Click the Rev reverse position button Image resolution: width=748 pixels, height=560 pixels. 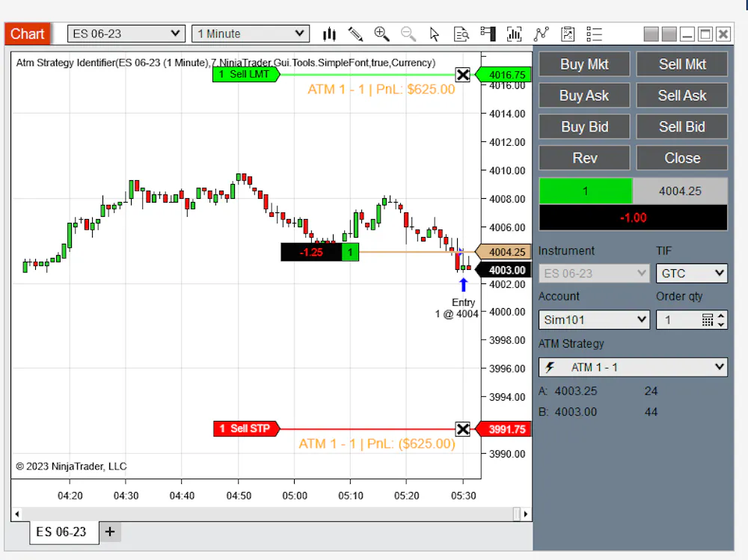click(x=584, y=158)
